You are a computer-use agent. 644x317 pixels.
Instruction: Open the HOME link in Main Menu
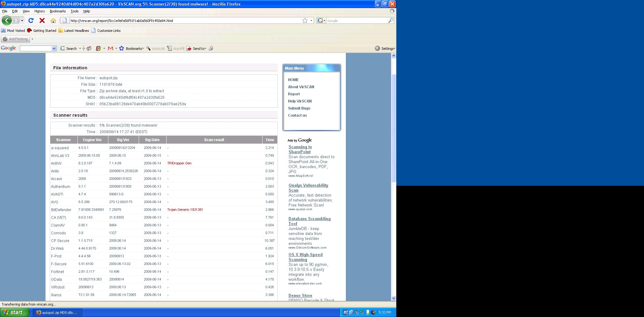coord(293,80)
